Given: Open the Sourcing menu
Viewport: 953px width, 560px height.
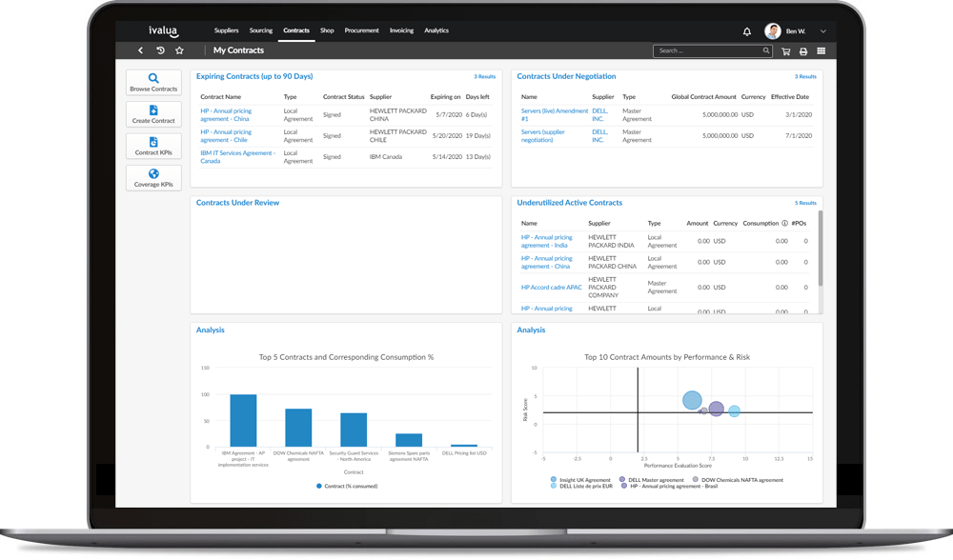Looking at the screenshot, I should click(x=261, y=30).
